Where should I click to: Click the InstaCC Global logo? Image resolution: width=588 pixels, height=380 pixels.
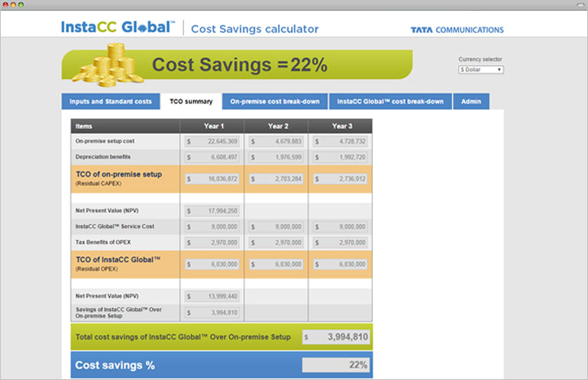tap(118, 28)
